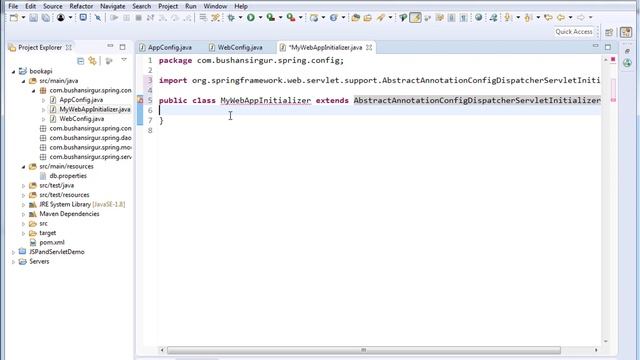Image resolution: width=640 pixels, height=360 pixels.
Task: Open Run configurations dropdown arrow
Action: click(x=260, y=18)
